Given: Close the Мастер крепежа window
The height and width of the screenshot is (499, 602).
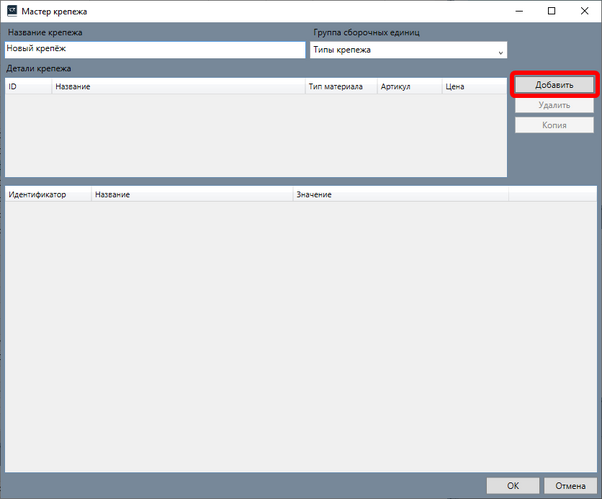Looking at the screenshot, I should (x=584, y=11).
